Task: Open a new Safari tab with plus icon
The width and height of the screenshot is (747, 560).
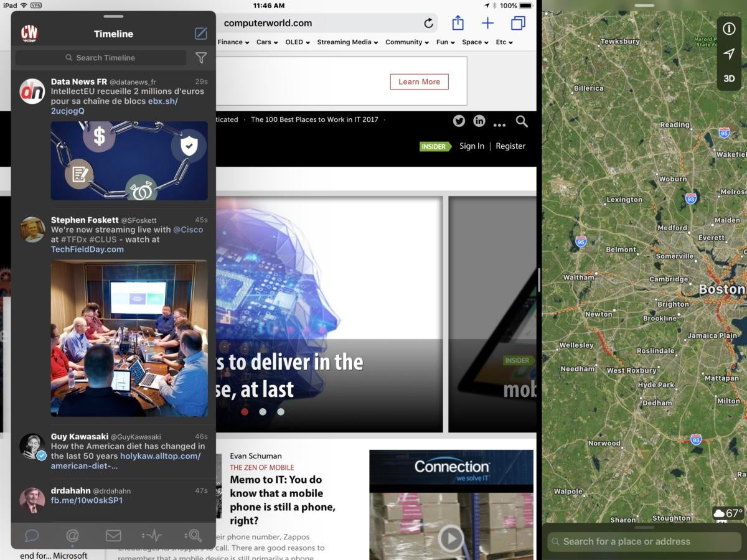Action: [x=487, y=23]
